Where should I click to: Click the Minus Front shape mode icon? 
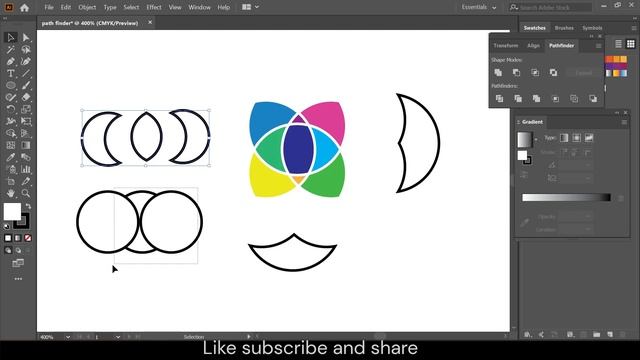[516, 73]
